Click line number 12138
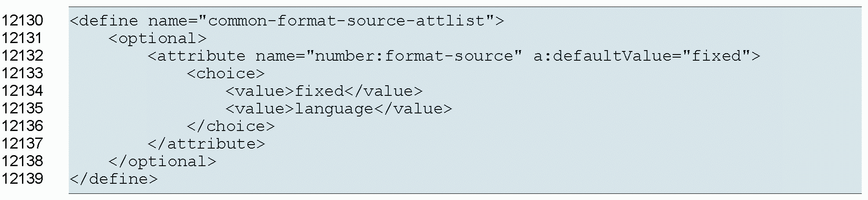868x200 pixels. (22, 161)
